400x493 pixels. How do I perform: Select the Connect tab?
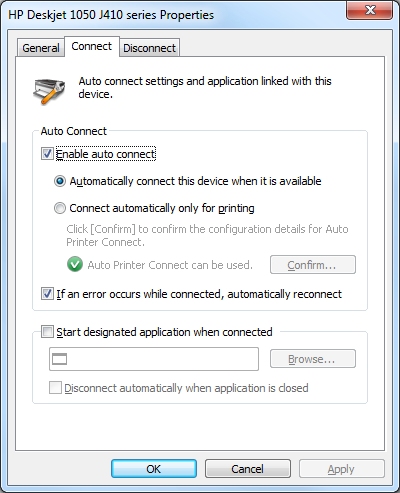click(x=92, y=46)
